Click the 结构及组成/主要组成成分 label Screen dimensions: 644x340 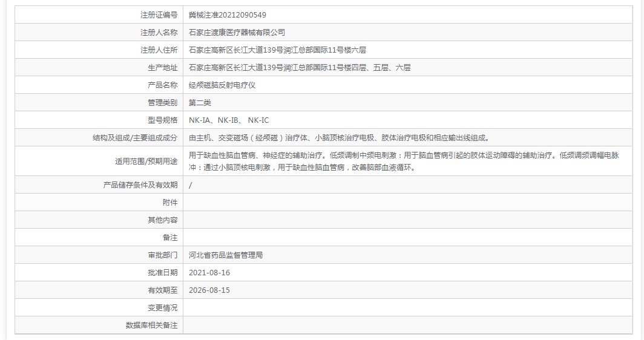[135, 138]
